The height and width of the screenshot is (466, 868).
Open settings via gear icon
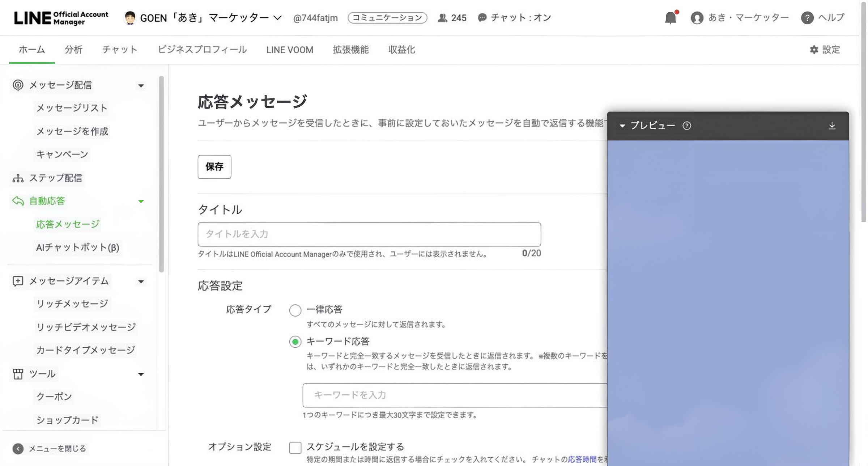click(x=814, y=50)
